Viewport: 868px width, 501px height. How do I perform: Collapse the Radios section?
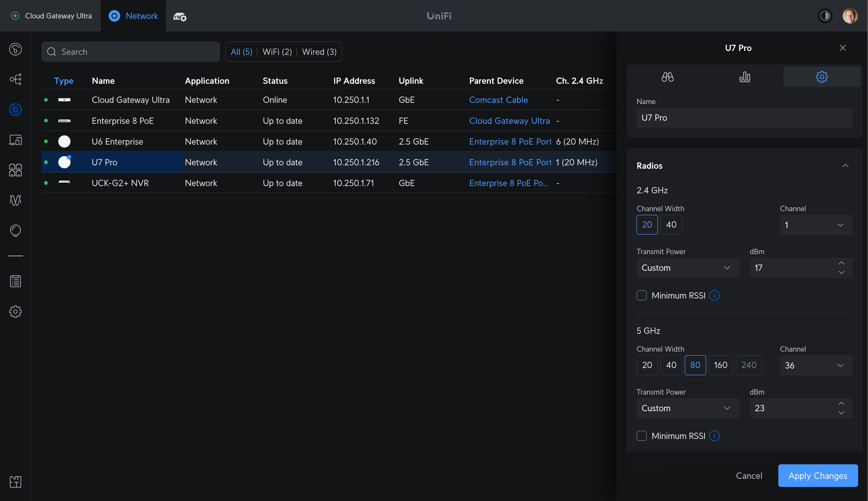tap(845, 166)
